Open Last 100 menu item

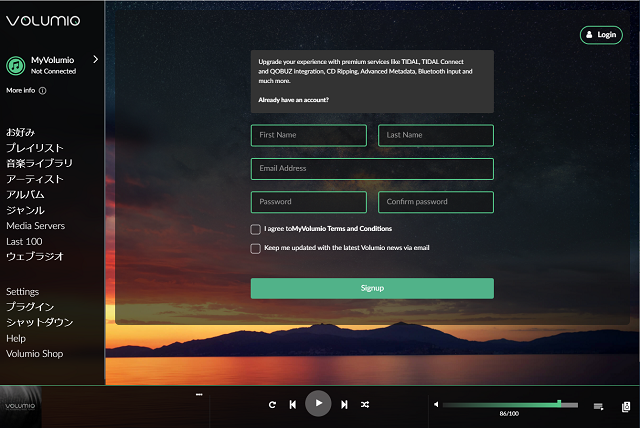coord(24,242)
